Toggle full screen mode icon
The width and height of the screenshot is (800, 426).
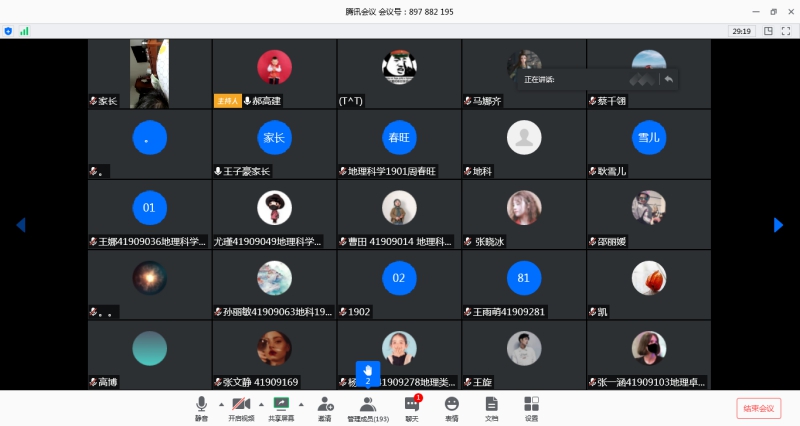point(786,31)
